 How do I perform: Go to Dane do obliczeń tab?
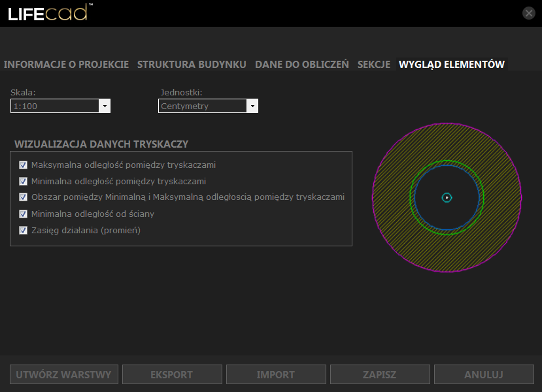[301, 65]
